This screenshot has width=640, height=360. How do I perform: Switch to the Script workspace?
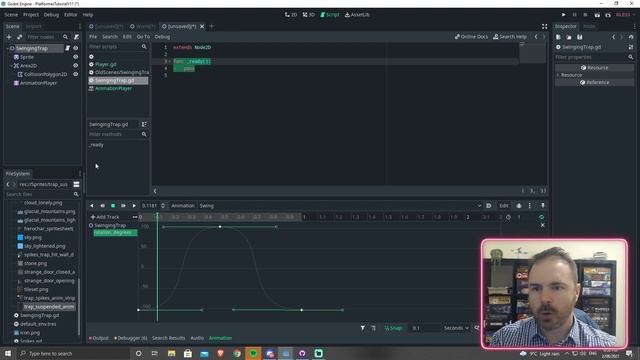[330, 15]
